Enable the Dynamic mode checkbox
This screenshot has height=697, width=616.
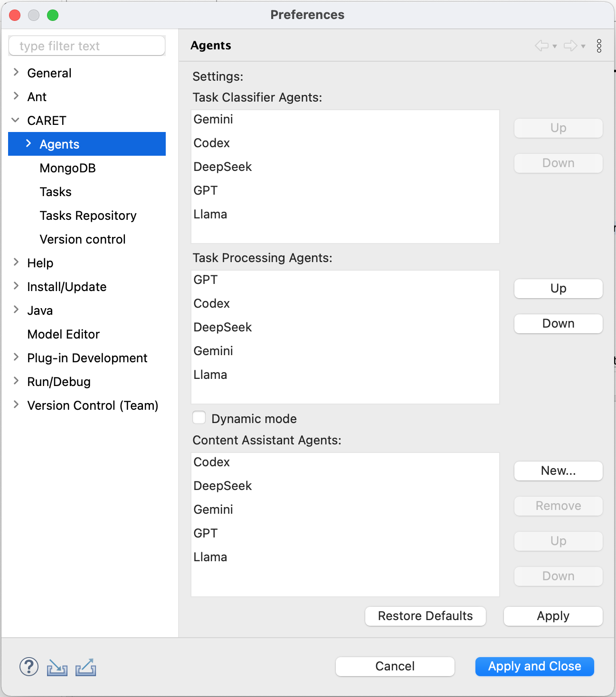(199, 417)
